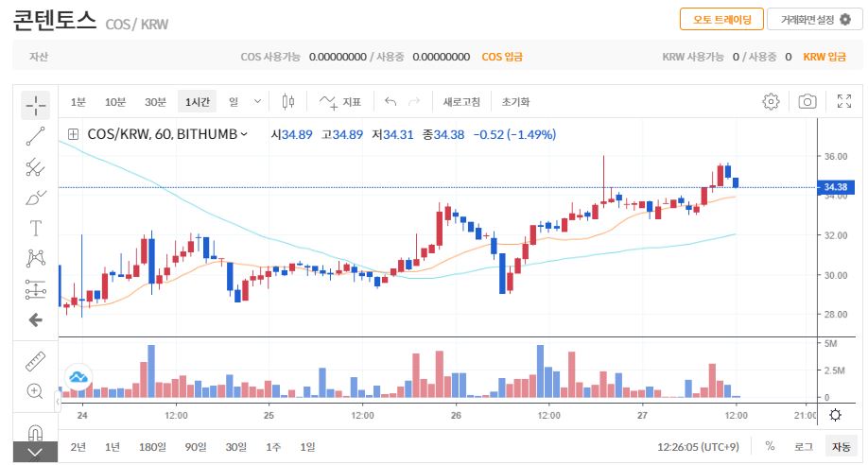Select the trend line drawing tool

pyautogui.click(x=35, y=136)
